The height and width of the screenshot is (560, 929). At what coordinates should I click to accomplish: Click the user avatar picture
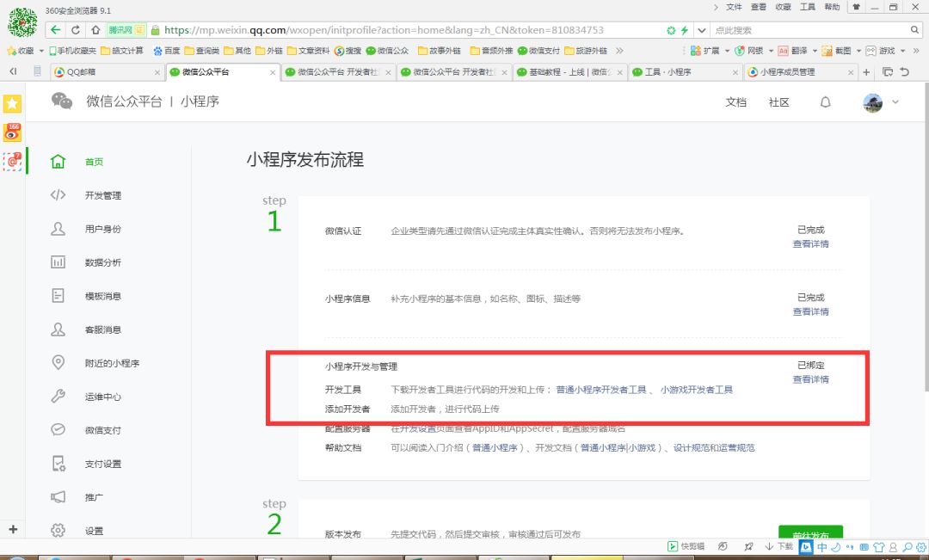872,102
